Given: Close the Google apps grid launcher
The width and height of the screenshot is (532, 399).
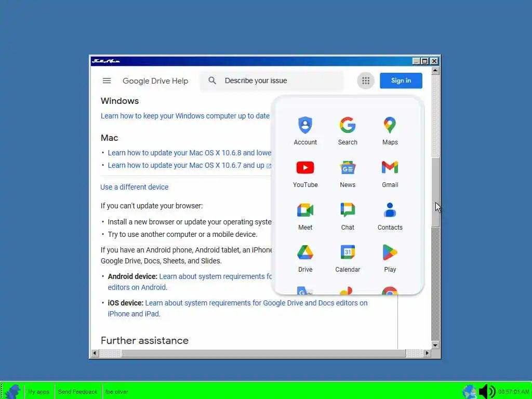Looking at the screenshot, I should click(365, 81).
